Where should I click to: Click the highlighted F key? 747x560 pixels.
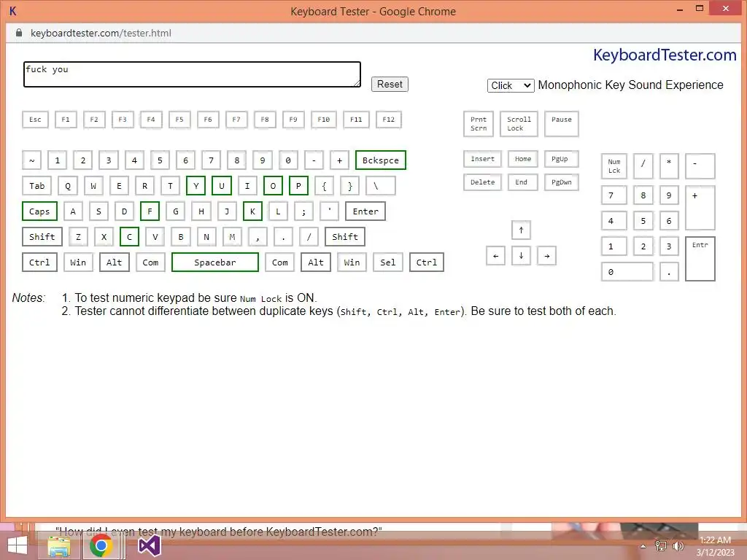tap(150, 211)
